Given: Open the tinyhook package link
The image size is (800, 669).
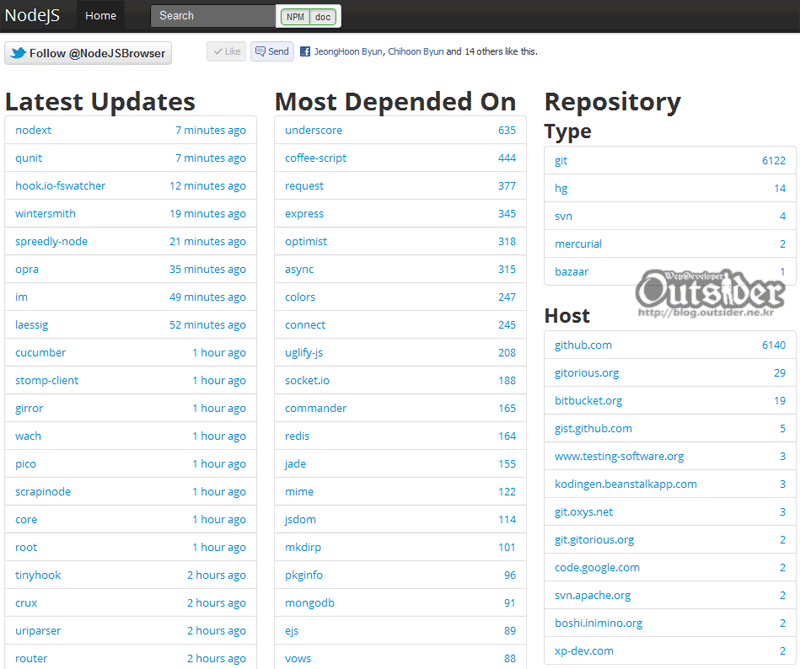Looking at the screenshot, I should [x=38, y=575].
